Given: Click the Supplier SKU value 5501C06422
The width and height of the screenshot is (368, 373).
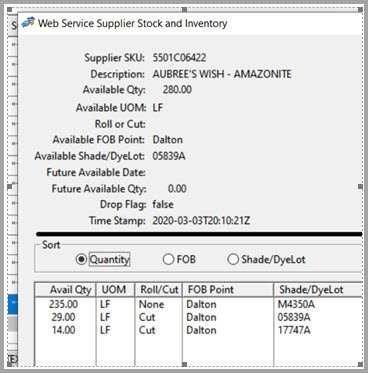Looking at the screenshot, I should click(179, 57).
